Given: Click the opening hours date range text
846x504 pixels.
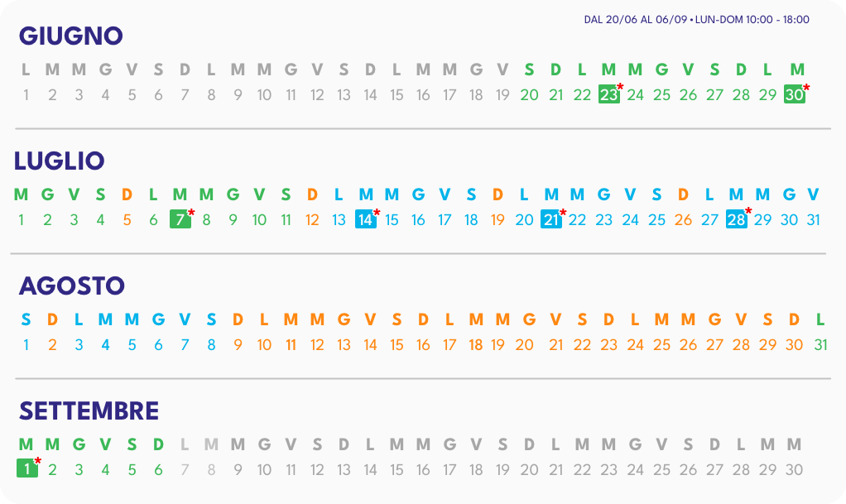Looking at the screenshot, I should click(696, 20).
